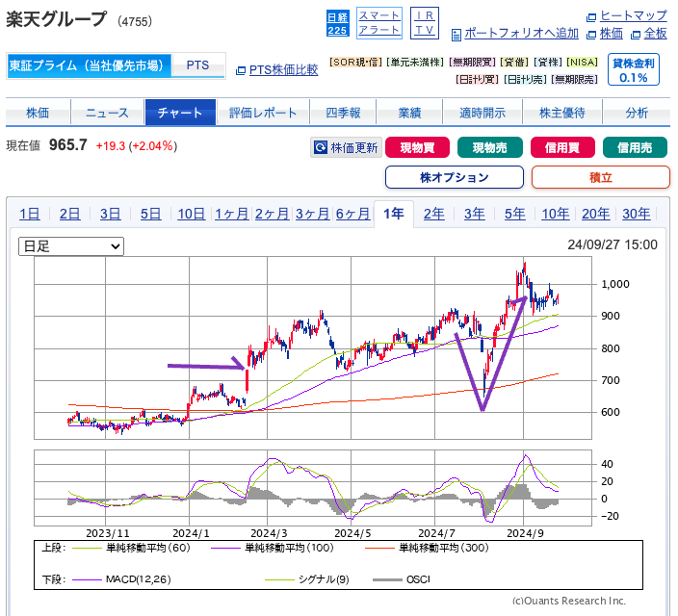Click the 株オプション button

pos(455,178)
